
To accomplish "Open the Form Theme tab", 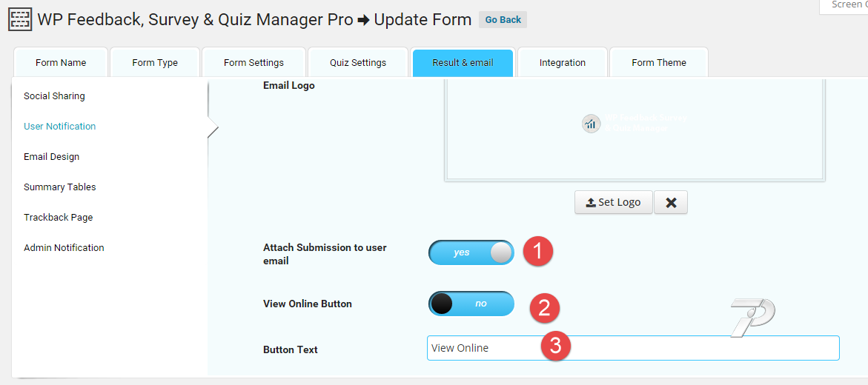I will click(x=659, y=63).
